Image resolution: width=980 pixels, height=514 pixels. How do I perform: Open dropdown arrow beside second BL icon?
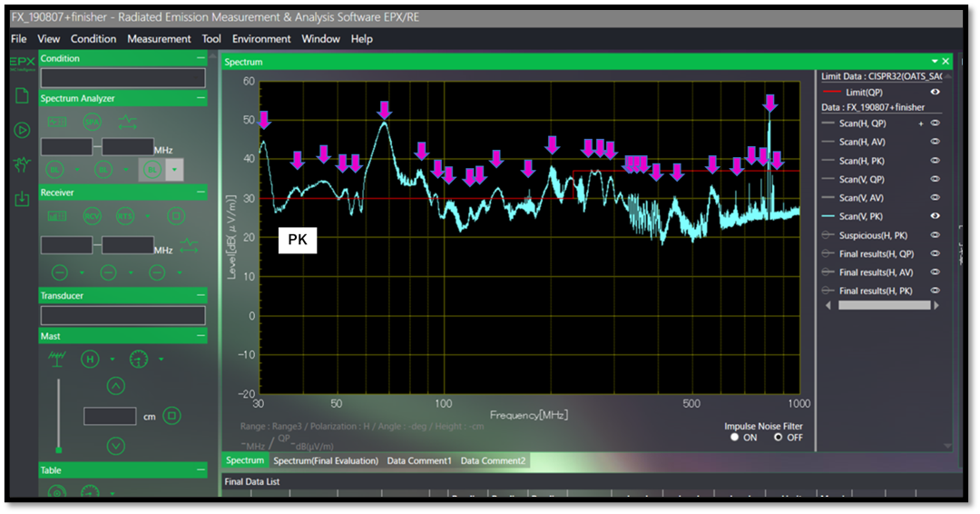(x=126, y=170)
